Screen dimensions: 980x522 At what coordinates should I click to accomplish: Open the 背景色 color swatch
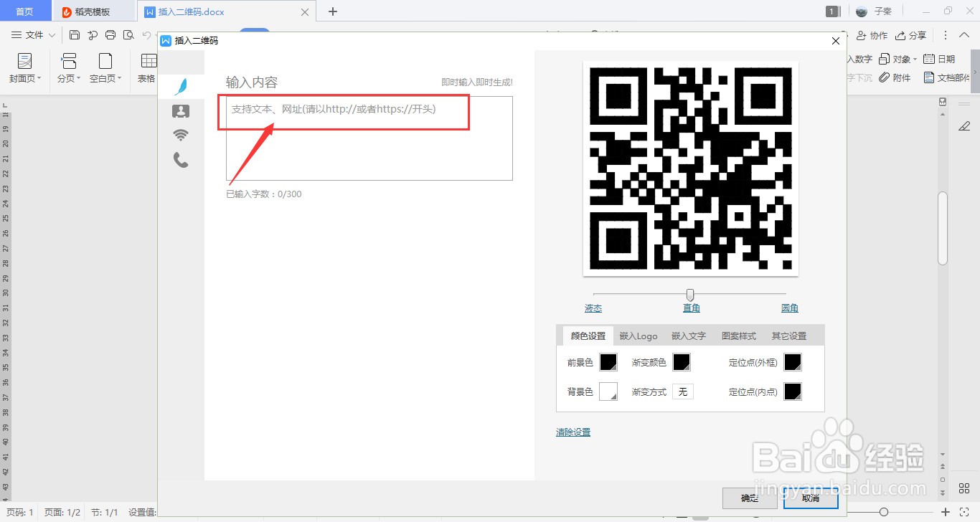pyautogui.click(x=608, y=391)
